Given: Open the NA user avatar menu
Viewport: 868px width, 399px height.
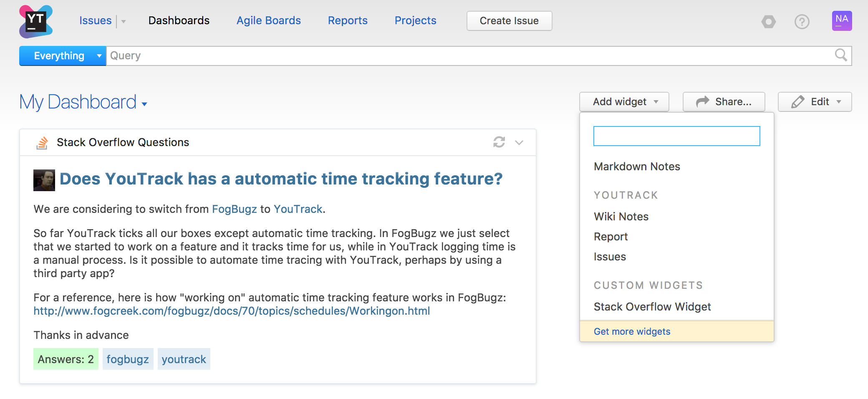Looking at the screenshot, I should [842, 20].
